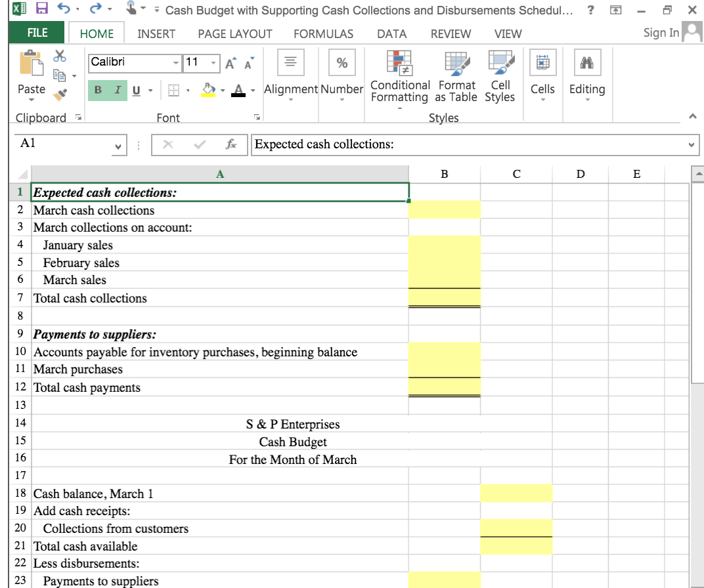Click the Insert Function fx icon
The image size is (704, 588).
click(x=232, y=145)
